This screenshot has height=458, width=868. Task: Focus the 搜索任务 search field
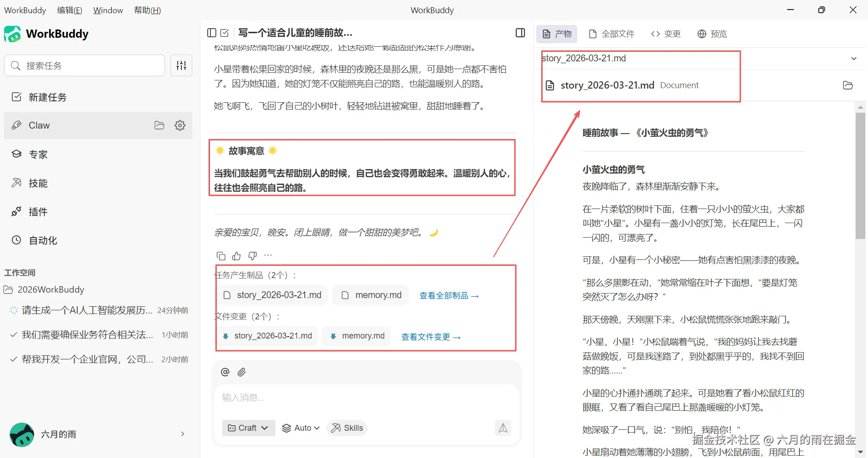point(85,65)
